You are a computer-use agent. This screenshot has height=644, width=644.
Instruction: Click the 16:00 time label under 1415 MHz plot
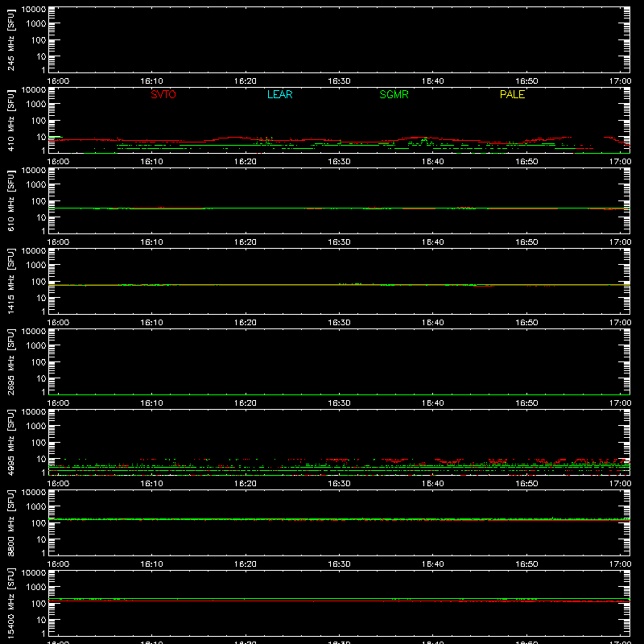coord(58,323)
